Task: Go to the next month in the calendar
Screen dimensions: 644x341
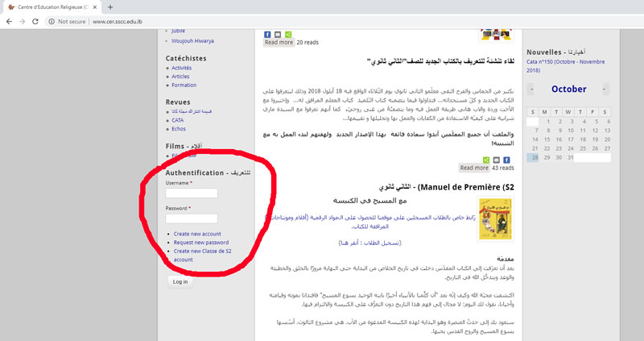Action: coord(605,89)
